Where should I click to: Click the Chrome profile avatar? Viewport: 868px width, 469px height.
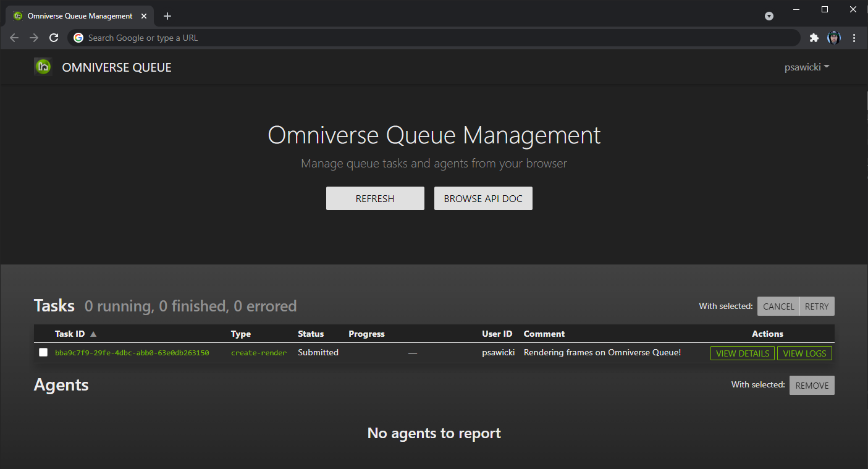click(834, 38)
